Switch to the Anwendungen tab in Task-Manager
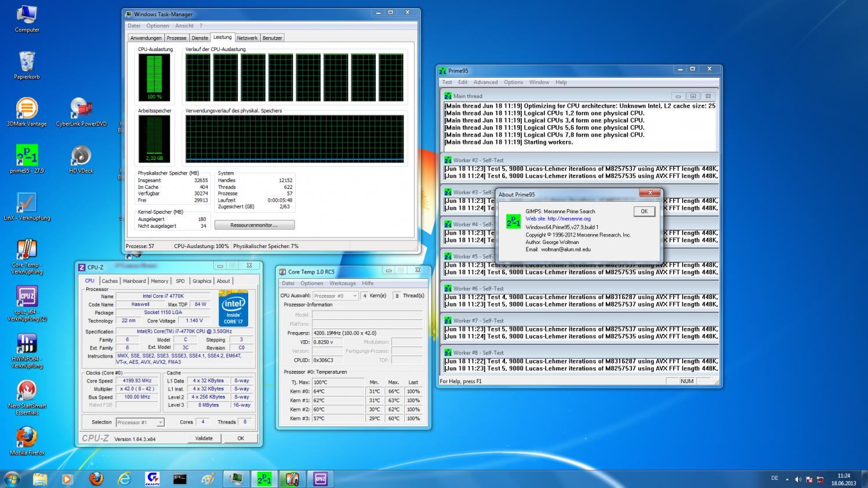This screenshot has height=488, width=868. point(146,38)
